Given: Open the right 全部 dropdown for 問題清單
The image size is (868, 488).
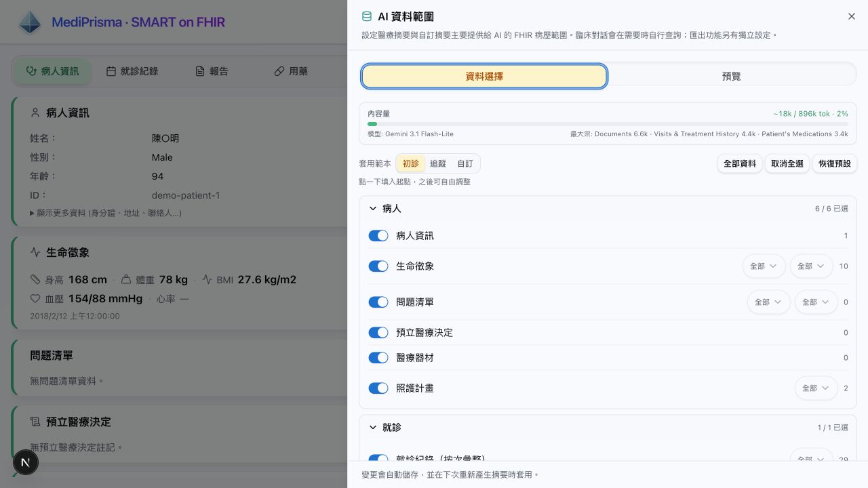Looking at the screenshot, I should [816, 302].
